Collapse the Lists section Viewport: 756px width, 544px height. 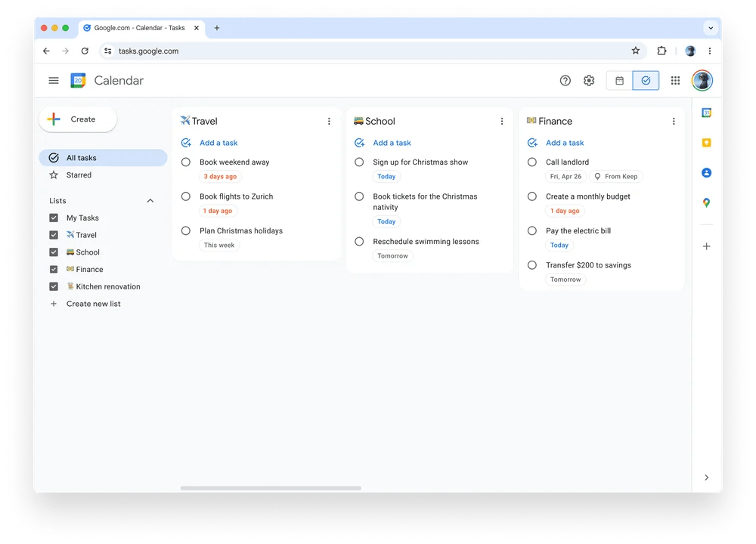pyautogui.click(x=150, y=200)
